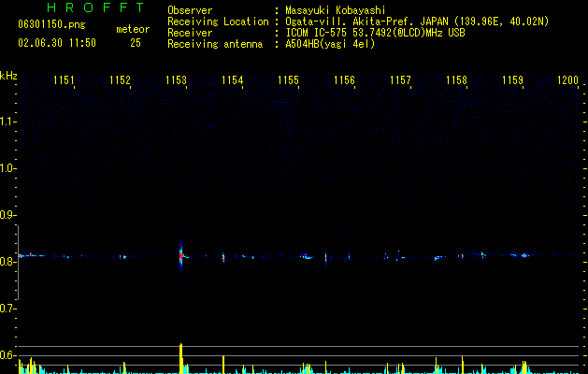
Task: Click the timestamp 02.06.30 11:50
Action: pyautogui.click(x=57, y=43)
